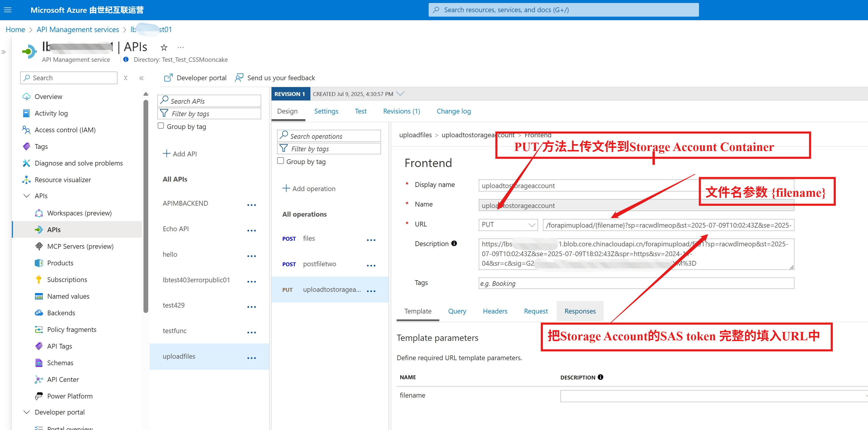Image resolution: width=868 pixels, height=430 pixels.
Task: Collapse the Developer portal section
Action: point(26,412)
